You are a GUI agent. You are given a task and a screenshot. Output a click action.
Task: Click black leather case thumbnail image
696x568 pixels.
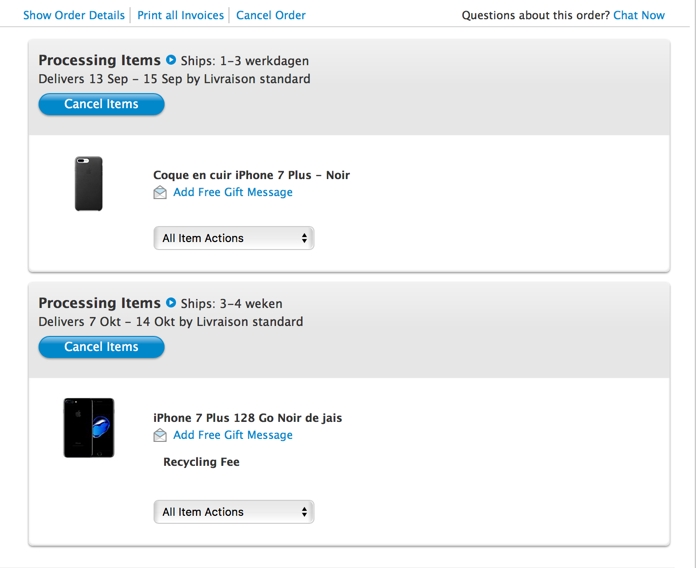[x=89, y=183]
